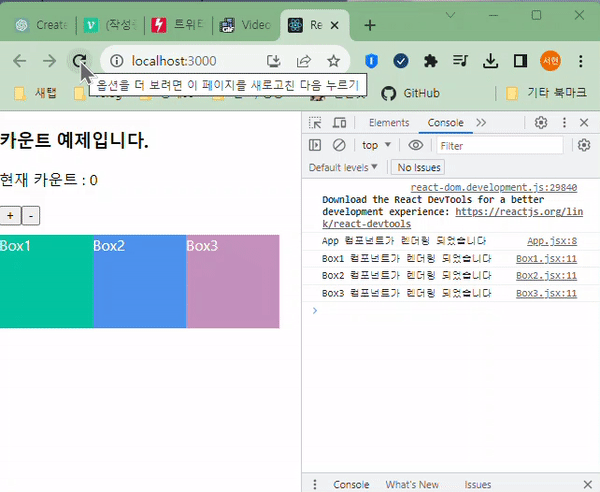
Task: Bookmark this page with the star icon
Action: (333, 61)
